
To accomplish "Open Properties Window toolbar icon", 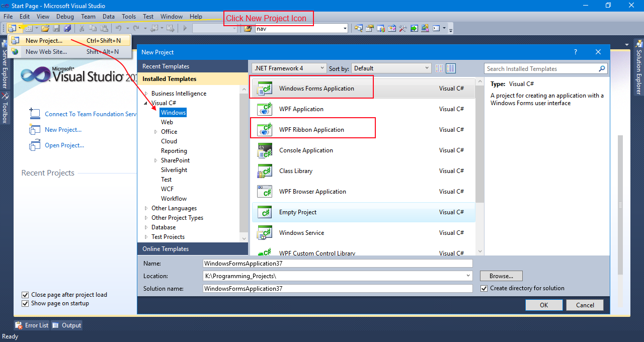I will [370, 28].
